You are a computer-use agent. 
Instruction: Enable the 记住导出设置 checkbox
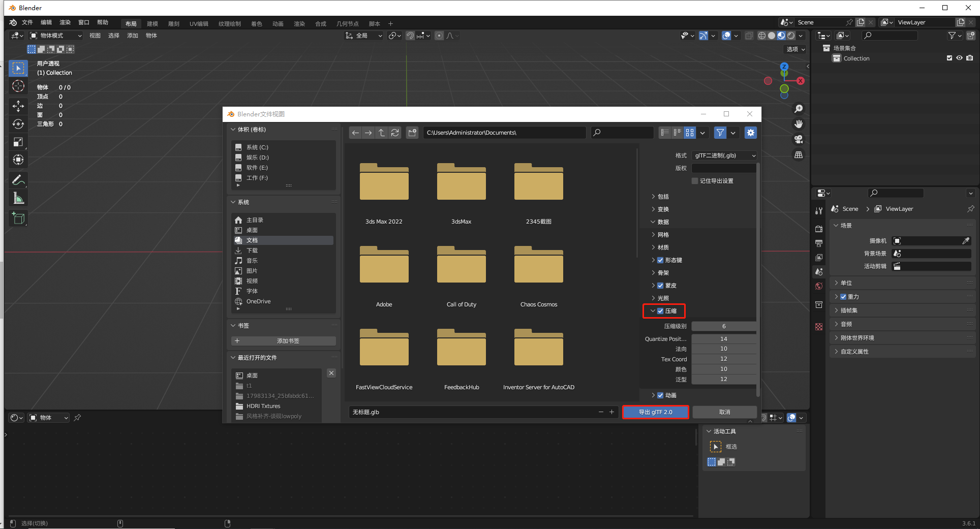coord(695,181)
